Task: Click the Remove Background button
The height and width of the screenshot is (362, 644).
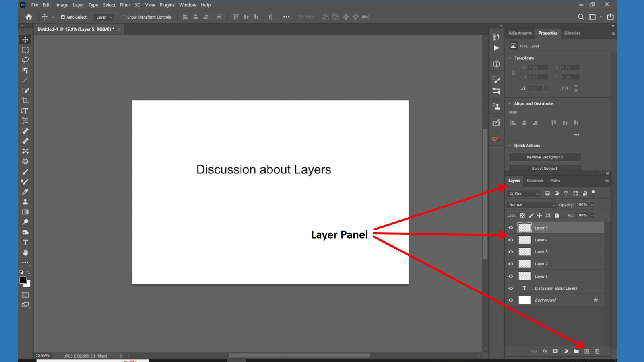Action: point(545,157)
